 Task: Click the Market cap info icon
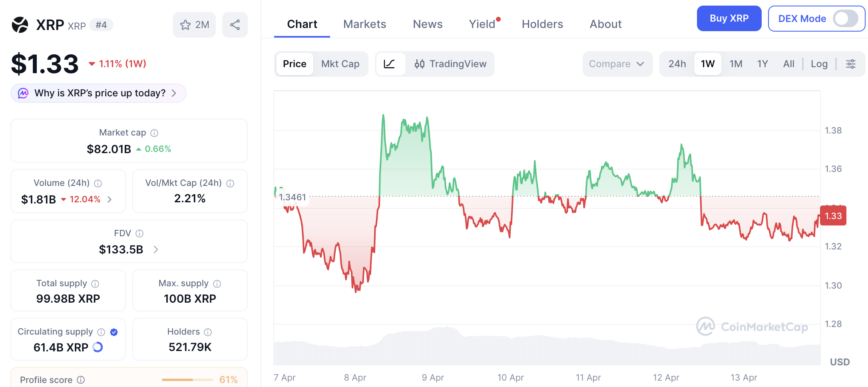pyautogui.click(x=154, y=133)
